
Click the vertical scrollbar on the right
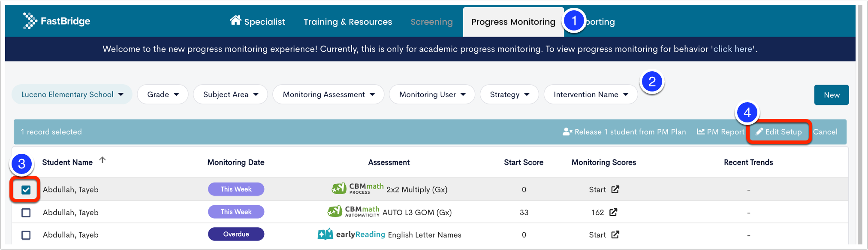click(x=859, y=125)
